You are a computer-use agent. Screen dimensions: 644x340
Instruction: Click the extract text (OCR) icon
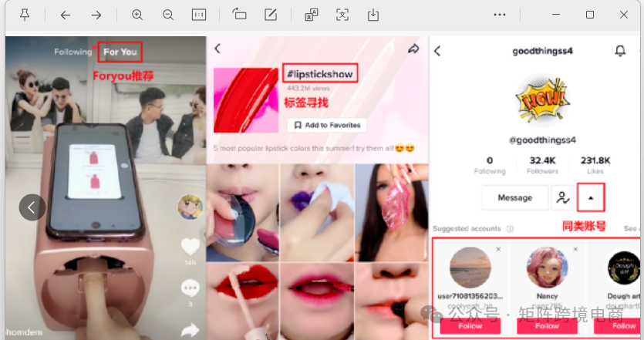click(342, 15)
